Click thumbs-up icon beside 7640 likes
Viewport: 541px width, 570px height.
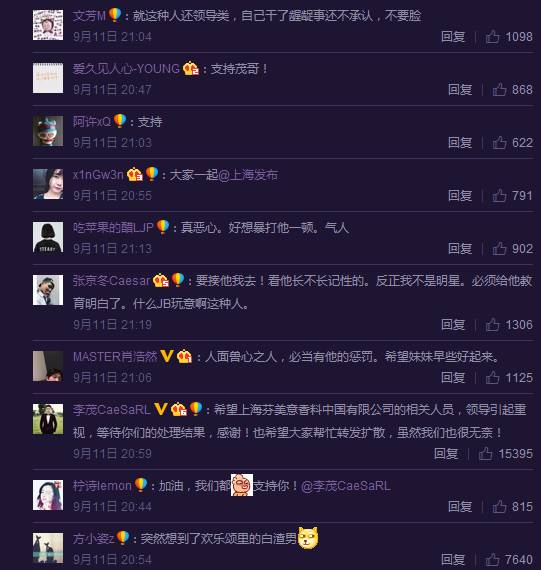[493, 559]
